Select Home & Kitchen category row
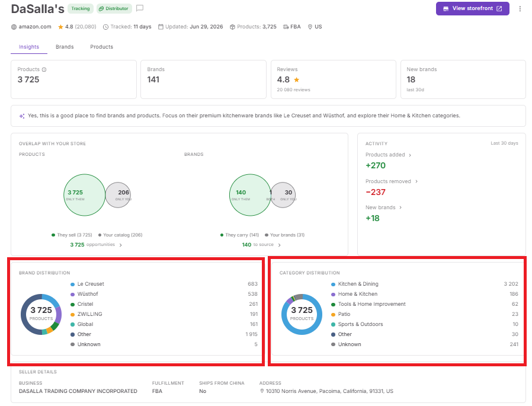The image size is (532, 406). tap(425, 294)
